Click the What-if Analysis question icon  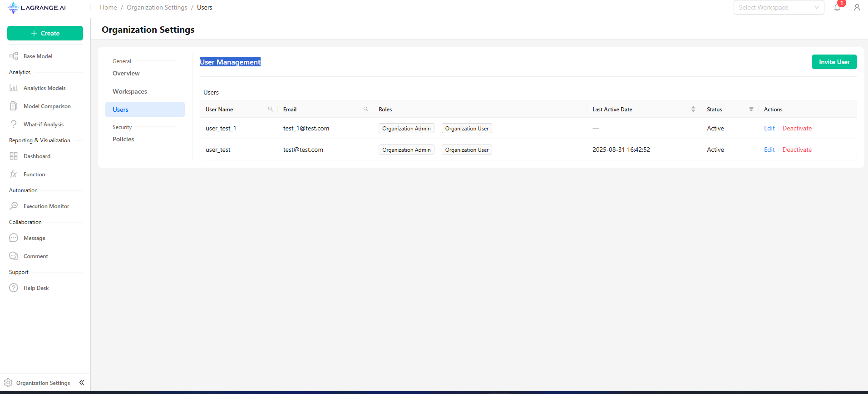14,124
